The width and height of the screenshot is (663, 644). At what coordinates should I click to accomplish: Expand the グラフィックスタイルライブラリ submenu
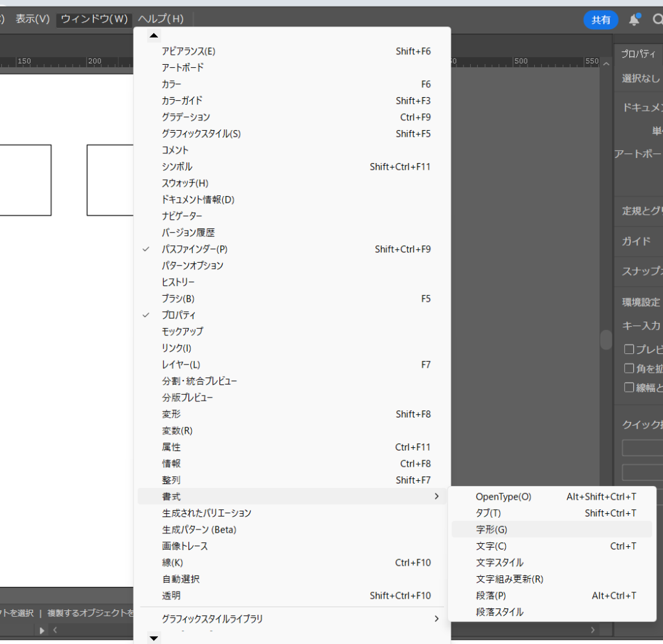pyautogui.click(x=436, y=619)
